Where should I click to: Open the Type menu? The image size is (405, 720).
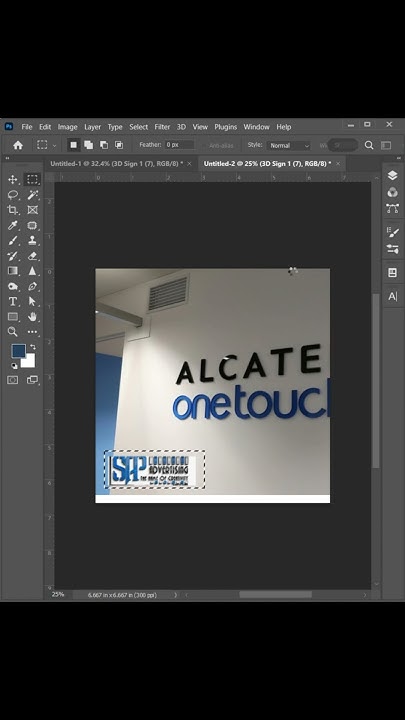coord(115,127)
